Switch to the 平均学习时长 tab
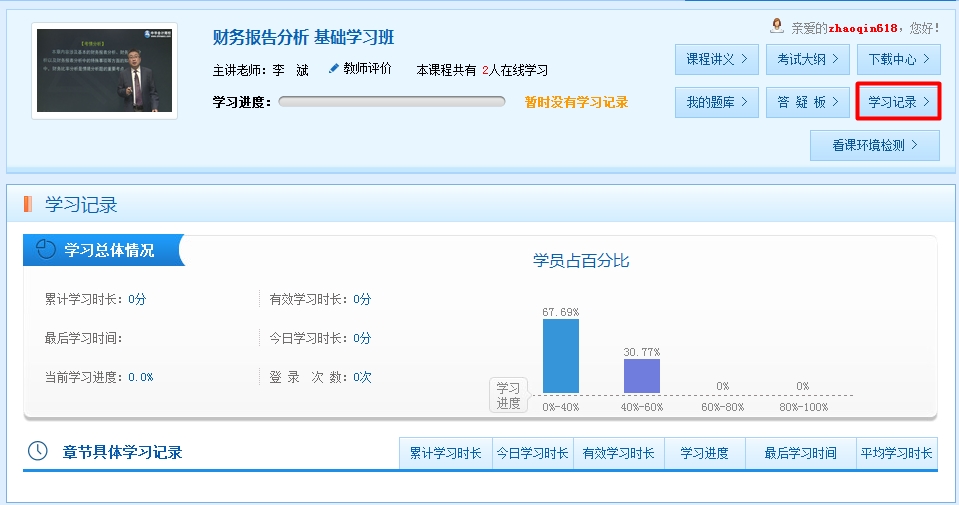Viewport: 959px width, 505px height. coord(896,453)
